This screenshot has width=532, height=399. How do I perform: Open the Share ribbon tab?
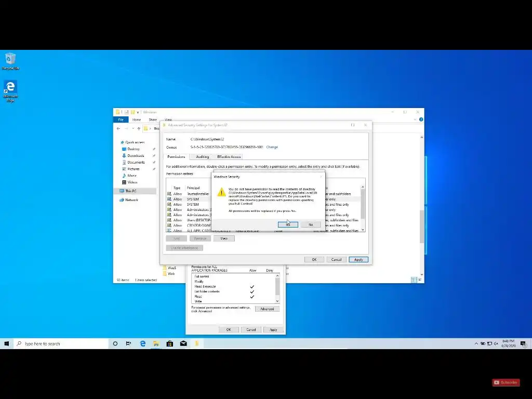coord(153,120)
